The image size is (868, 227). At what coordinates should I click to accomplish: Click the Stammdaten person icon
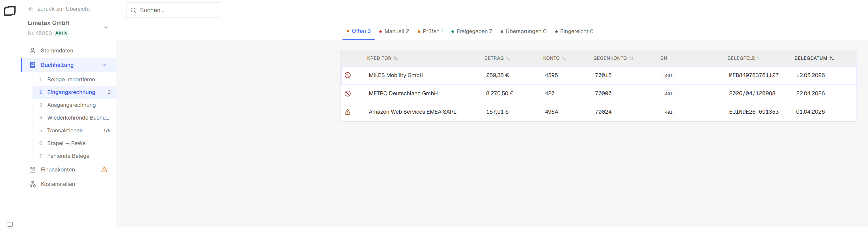[x=33, y=51]
